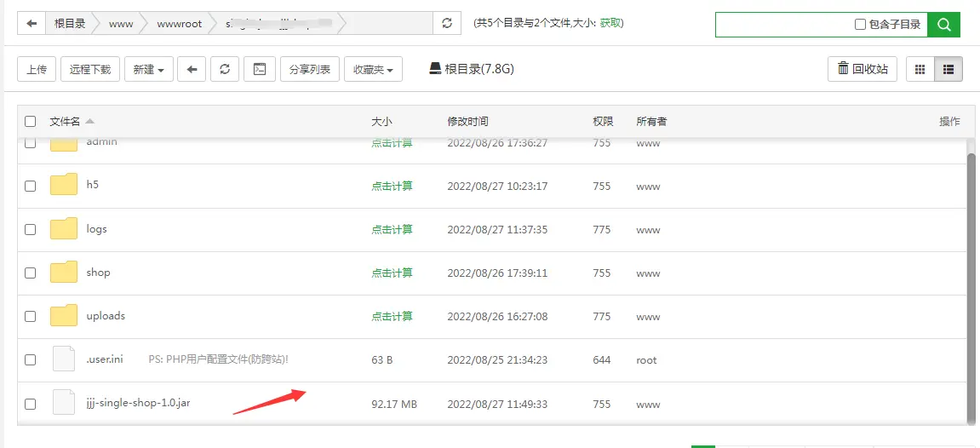Tick the checkbox for jjj-single-shop-1.0.jar
Viewport: 980px width, 448px height.
pyautogui.click(x=31, y=404)
